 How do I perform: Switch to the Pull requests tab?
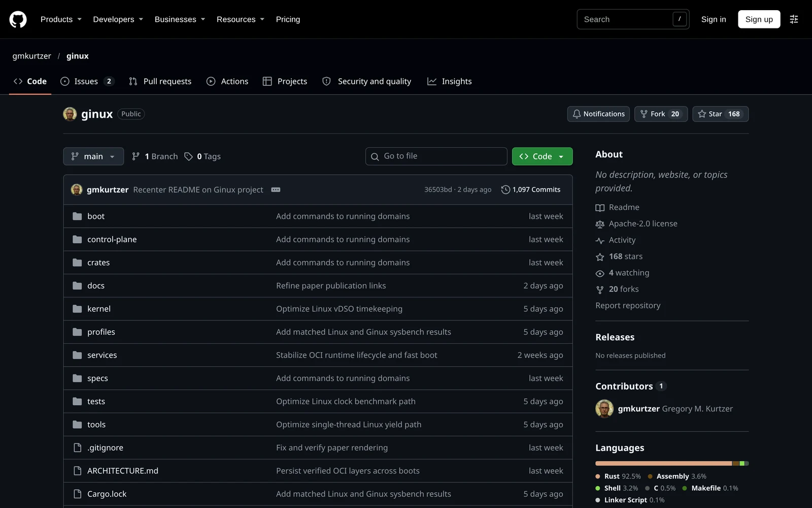coord(160,81)
